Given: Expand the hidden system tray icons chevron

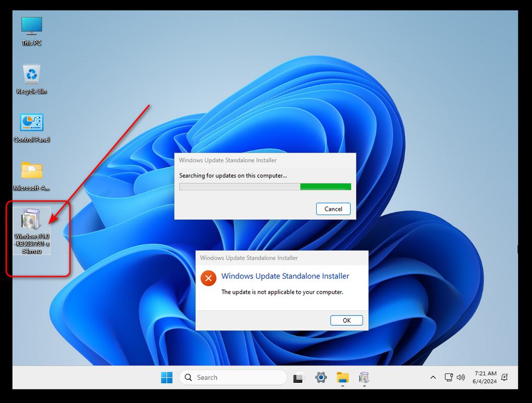Looking at the screenshot, I should point(433,377).
